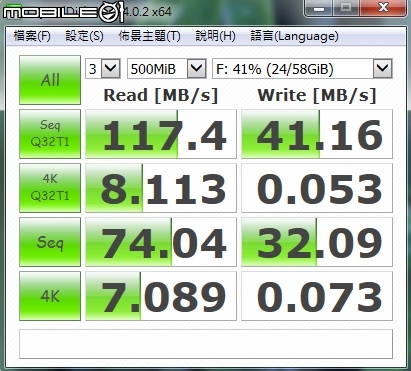This screenshot has width=411, height=371.
Task: Start the plain Seq test
Action: click(x=50, y=242)
